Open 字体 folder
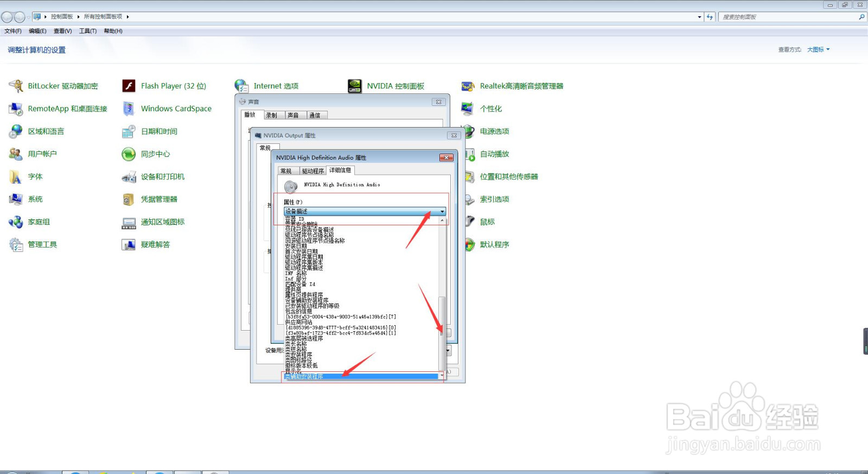The height and width of the screenshot is (474, 868). point(25,177)
